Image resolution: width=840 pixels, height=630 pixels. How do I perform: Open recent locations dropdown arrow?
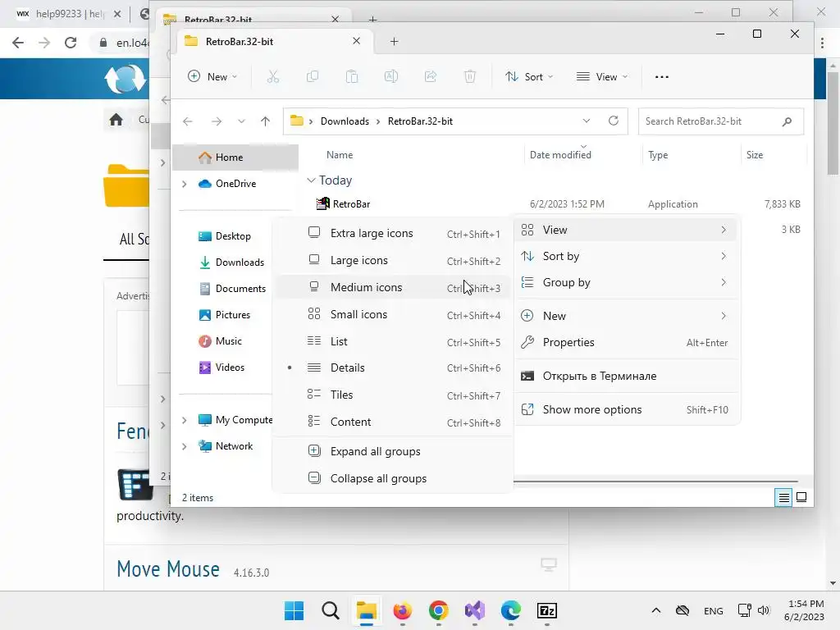click(242, 121)
